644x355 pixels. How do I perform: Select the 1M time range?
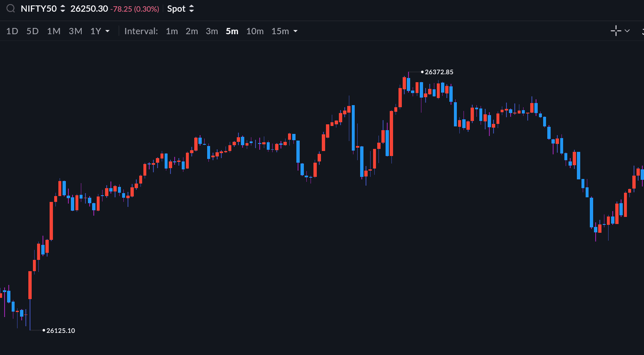pos(54,31)
